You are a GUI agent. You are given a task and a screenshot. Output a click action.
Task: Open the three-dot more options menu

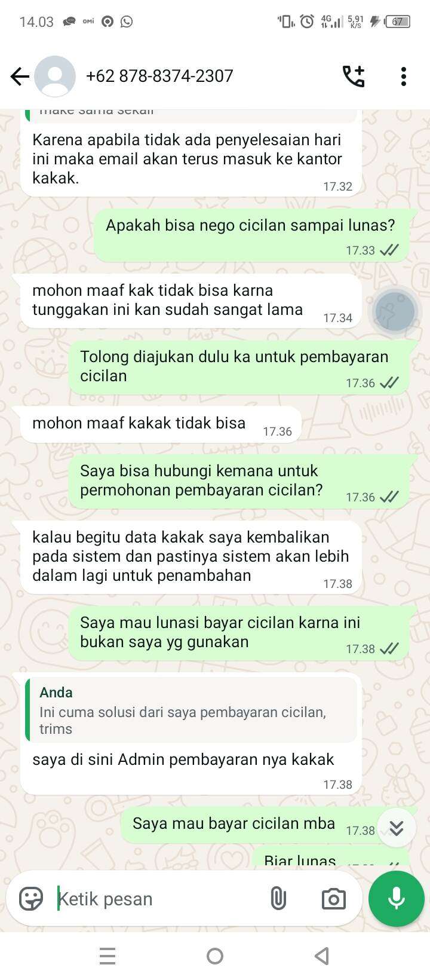[x=404, y=76]
